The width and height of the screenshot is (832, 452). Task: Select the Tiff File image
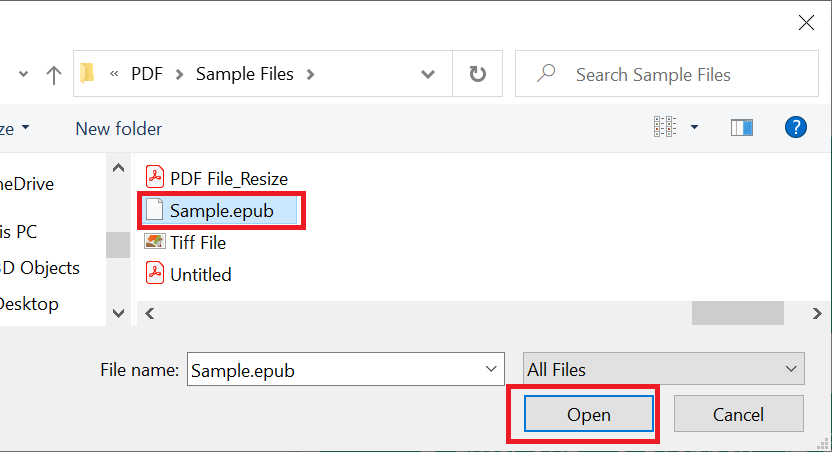coord(186,242)
